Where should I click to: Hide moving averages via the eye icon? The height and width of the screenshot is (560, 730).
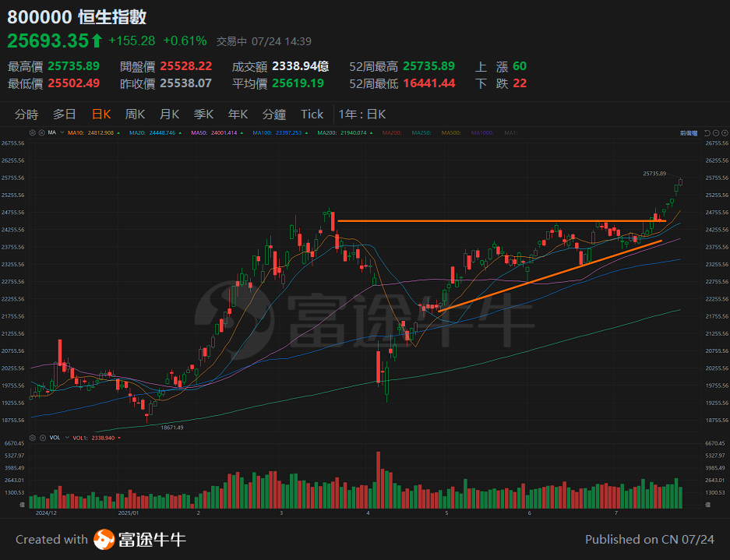tap(42, 132)
